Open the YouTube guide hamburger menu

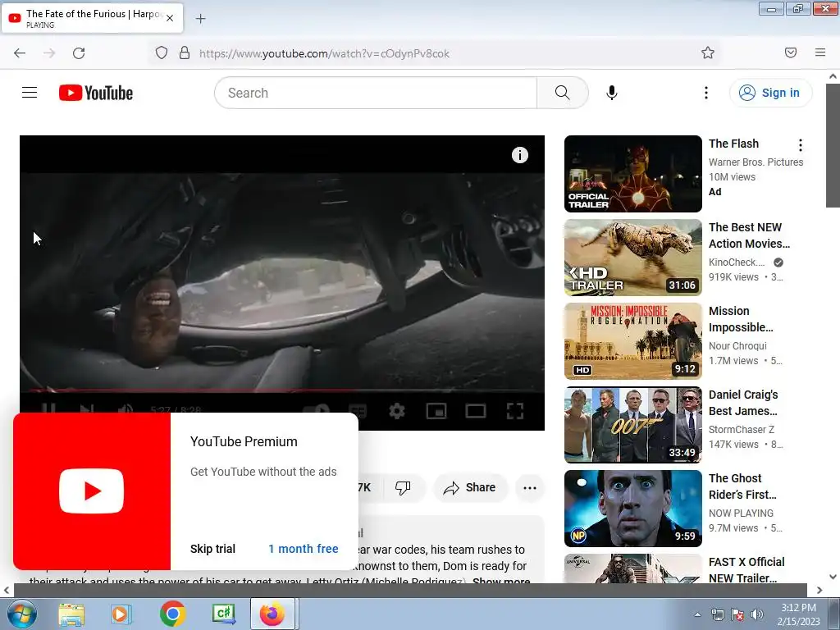point(30,93)
